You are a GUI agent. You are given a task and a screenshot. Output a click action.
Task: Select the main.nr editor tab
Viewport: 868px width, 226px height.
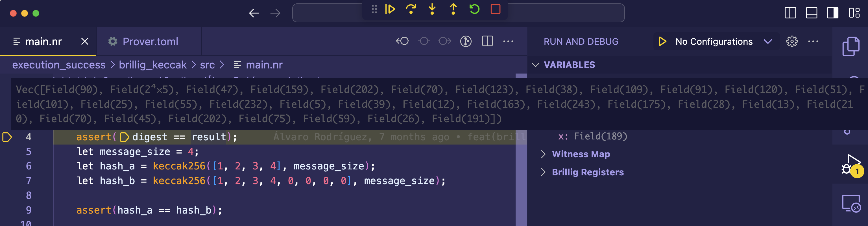pos(43,42)
